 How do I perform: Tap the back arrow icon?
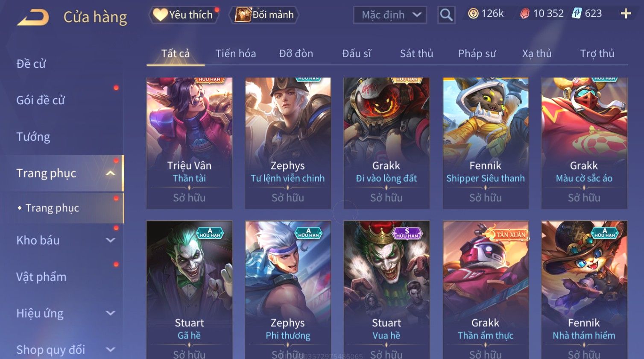coord(33,18)
